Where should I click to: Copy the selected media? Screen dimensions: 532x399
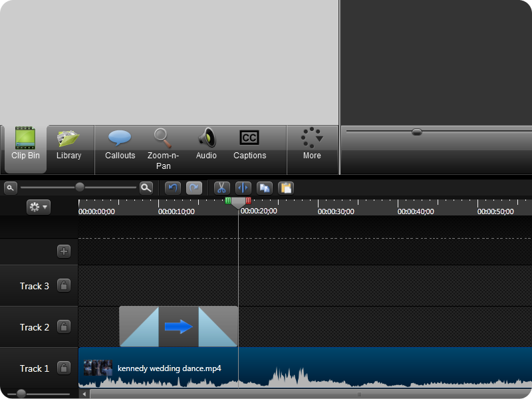tap(265, 188)
